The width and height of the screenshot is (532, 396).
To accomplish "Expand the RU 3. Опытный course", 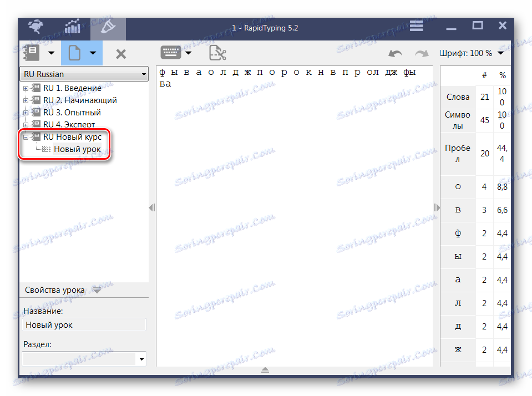I will click(26, 113).
